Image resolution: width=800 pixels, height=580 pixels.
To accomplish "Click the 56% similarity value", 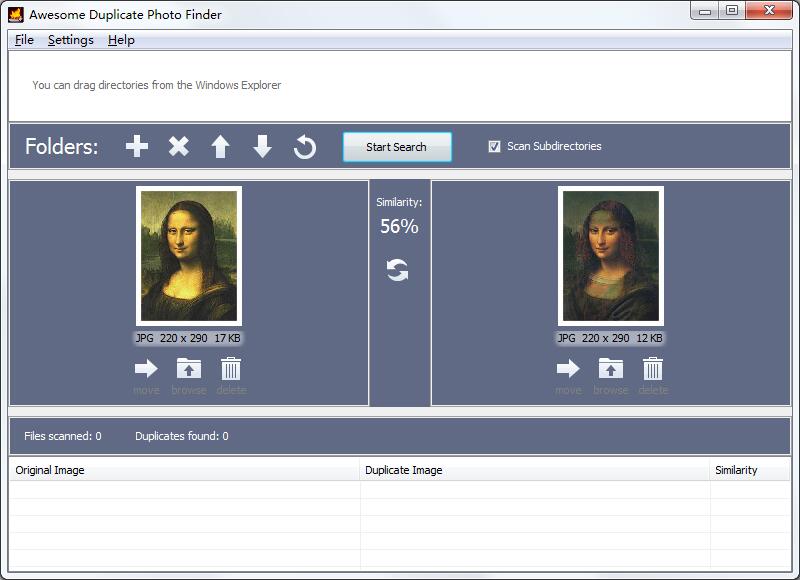I will pyautogui.click(x=399, y=226).
